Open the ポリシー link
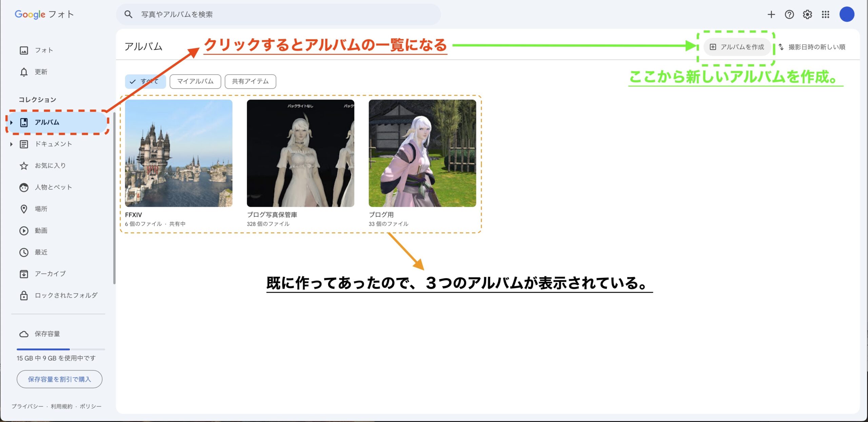The height and width of the screenshot is (422, 868). 91,406
